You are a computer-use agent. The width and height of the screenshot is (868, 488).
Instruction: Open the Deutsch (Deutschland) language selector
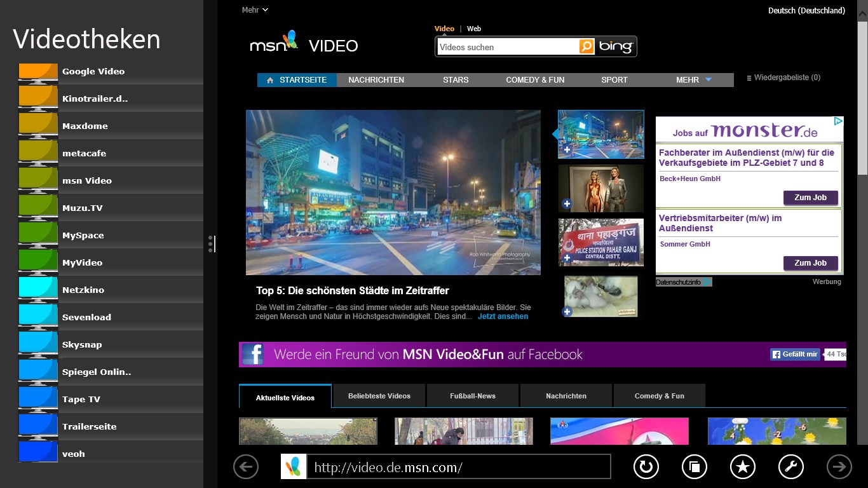point(806,11)
